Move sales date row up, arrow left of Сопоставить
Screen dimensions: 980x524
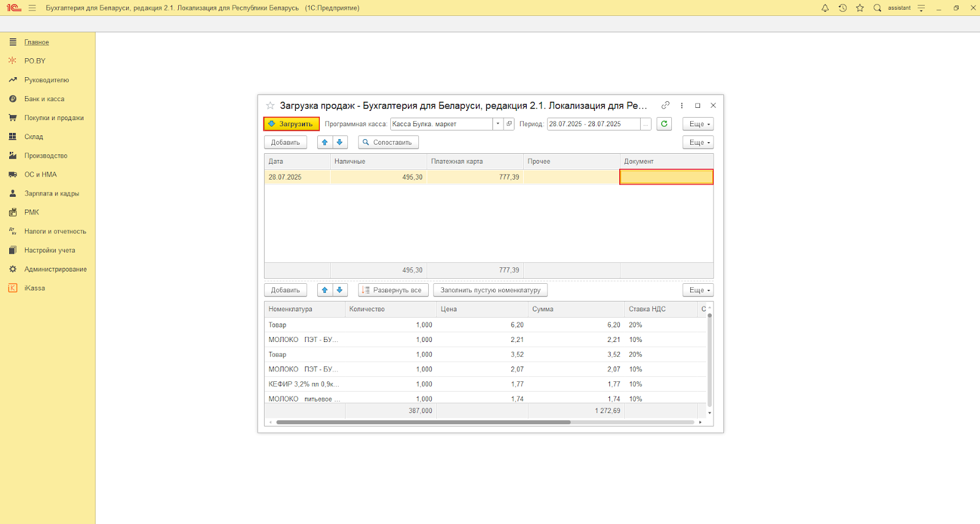(x=325, y=142)
